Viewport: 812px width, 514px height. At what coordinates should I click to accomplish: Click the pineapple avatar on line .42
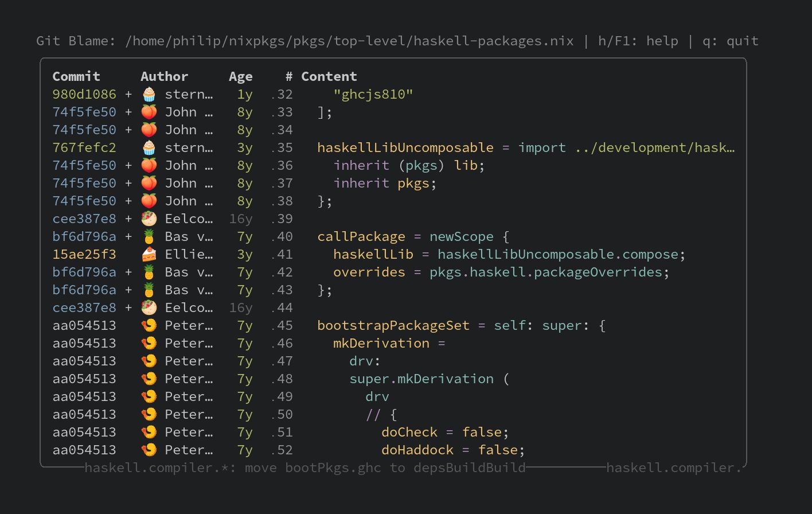pos(149,272)
